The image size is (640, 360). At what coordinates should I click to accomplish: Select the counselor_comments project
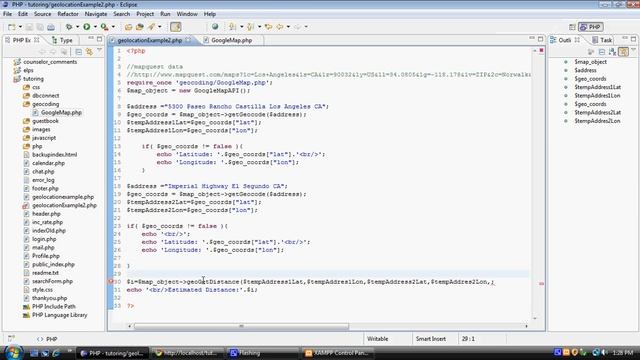[x=50, y=62]
